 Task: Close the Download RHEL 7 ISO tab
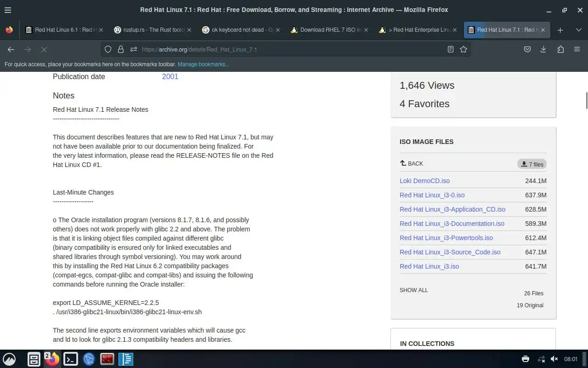click(x=366, y=30)
